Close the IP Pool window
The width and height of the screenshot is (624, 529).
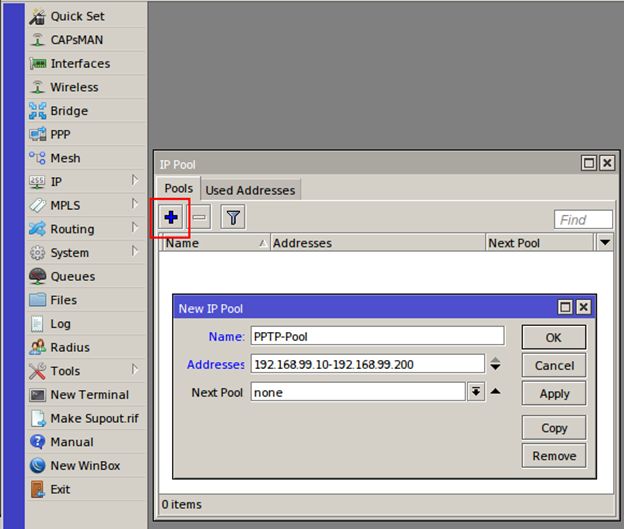coord(607,163)
